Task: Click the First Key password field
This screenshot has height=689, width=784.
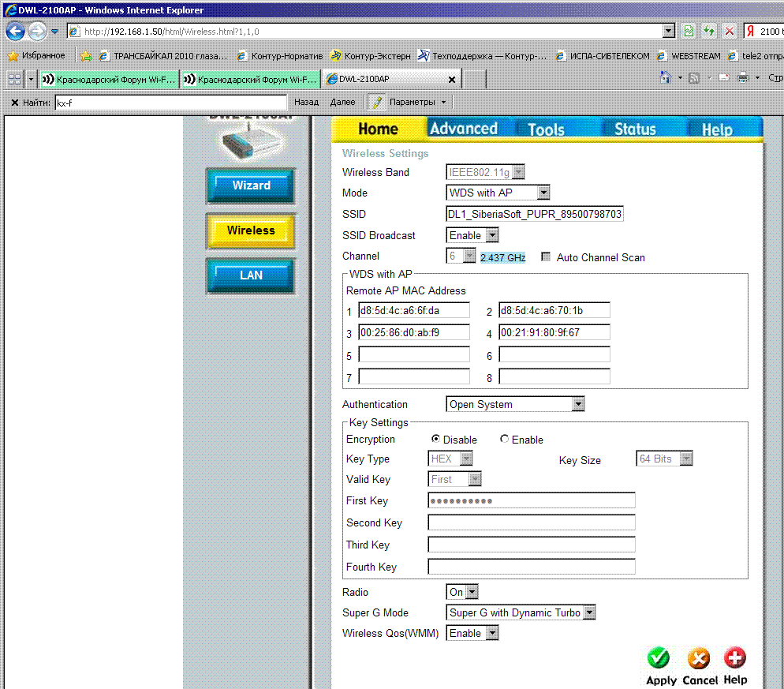Action: point(532,500)
